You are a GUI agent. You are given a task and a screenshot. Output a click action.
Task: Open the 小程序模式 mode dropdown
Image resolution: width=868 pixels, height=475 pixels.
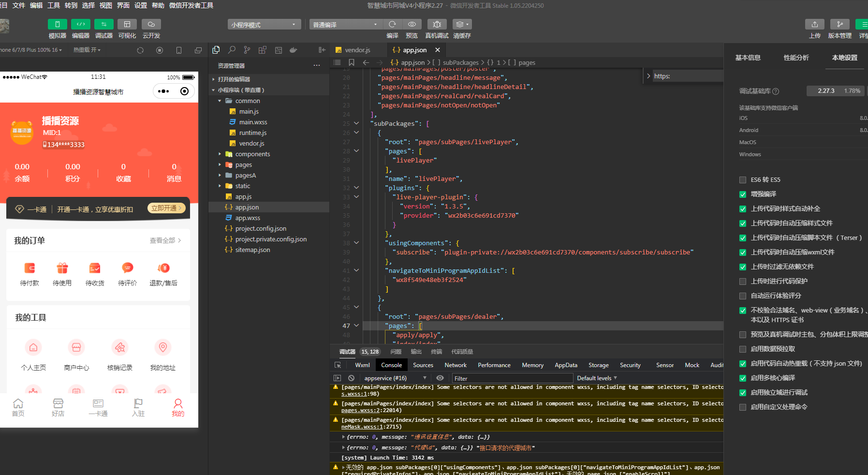[x=264, y=25]
